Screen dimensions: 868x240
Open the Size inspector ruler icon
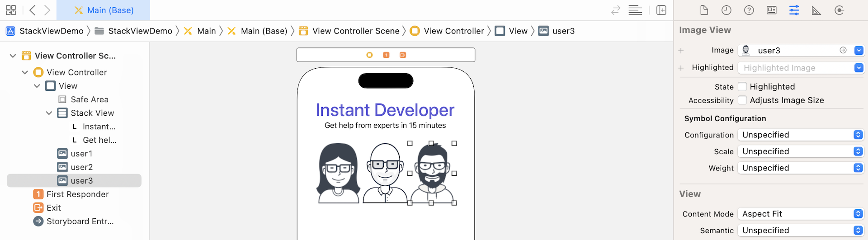(816, 10)
